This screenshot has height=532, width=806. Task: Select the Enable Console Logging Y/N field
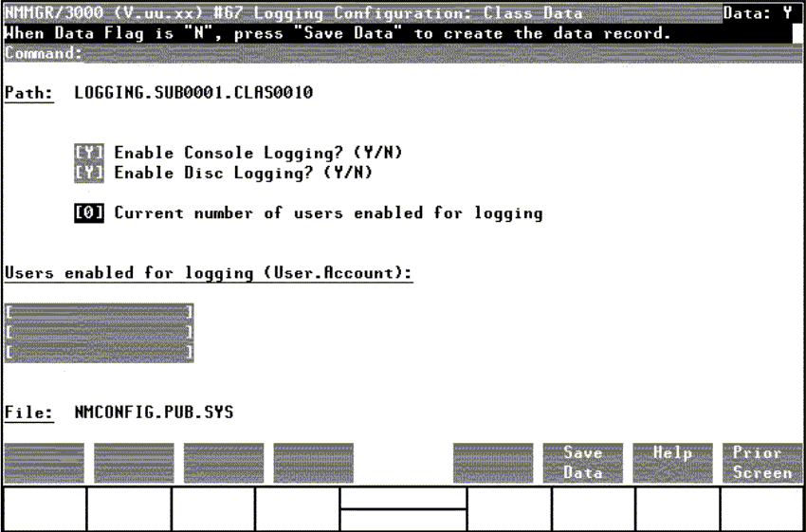pos(89,153)
